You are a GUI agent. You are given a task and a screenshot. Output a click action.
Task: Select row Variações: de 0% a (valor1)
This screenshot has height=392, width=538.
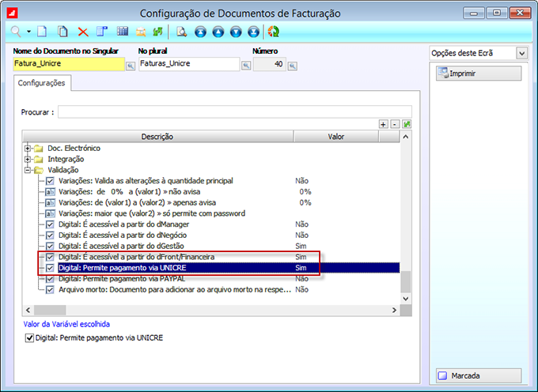(x=129, y=192)
